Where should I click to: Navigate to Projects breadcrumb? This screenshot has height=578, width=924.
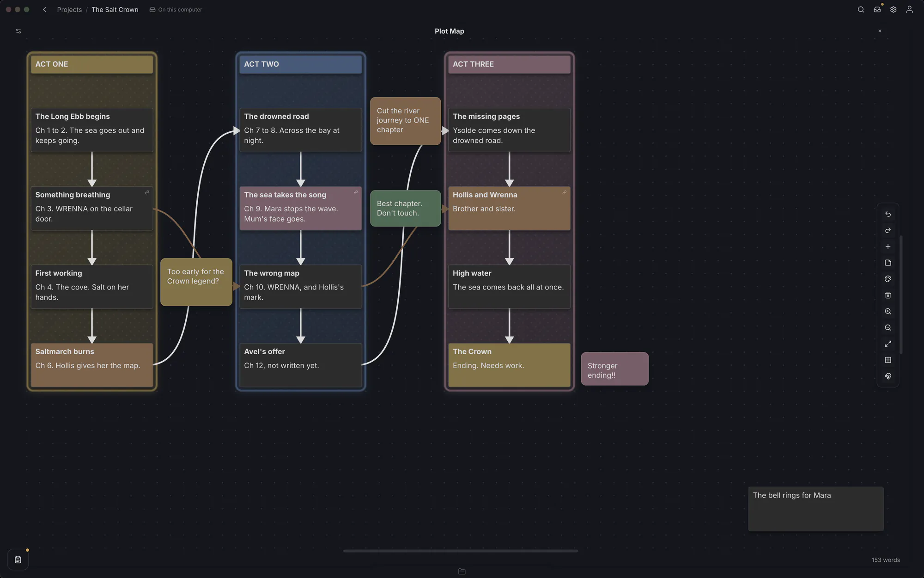[69, 9]
